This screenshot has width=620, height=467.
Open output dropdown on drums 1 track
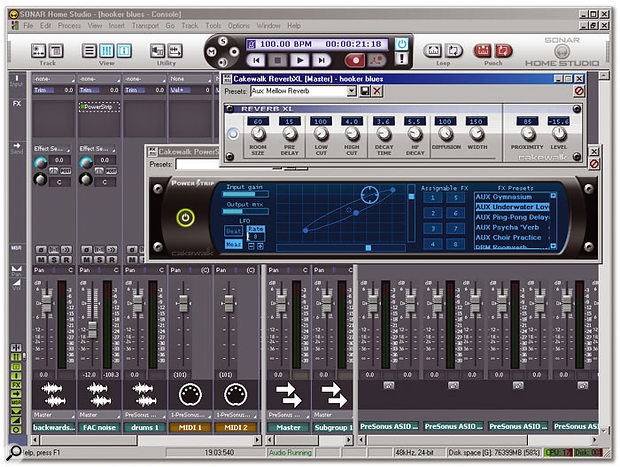point(144,415)
